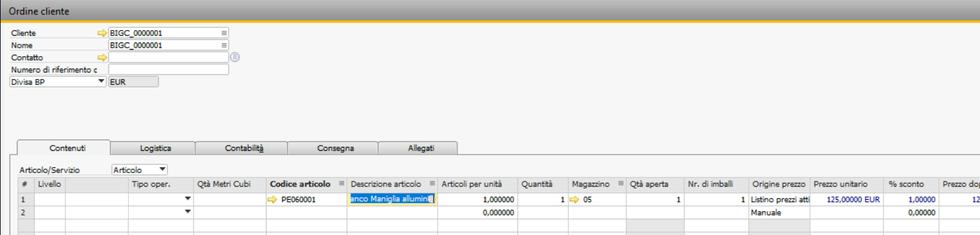Click the round icon beside the Contatto field
This screenshot has width=980, height=235.
[x=235, y=57]
